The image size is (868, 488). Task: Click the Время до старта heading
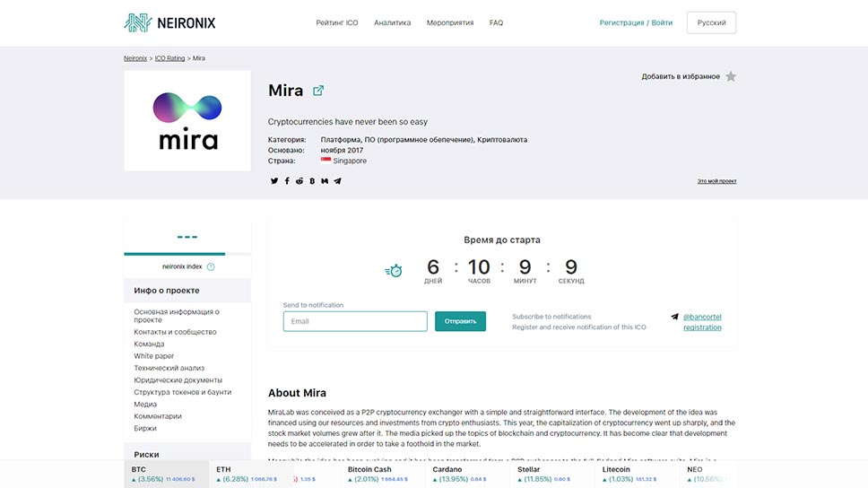[502, 240]
